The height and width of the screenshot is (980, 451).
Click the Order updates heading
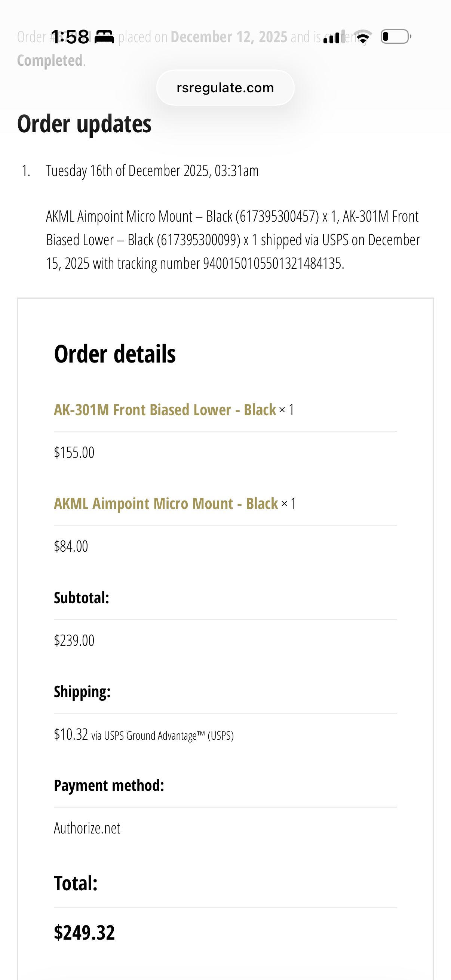[84, 124]
